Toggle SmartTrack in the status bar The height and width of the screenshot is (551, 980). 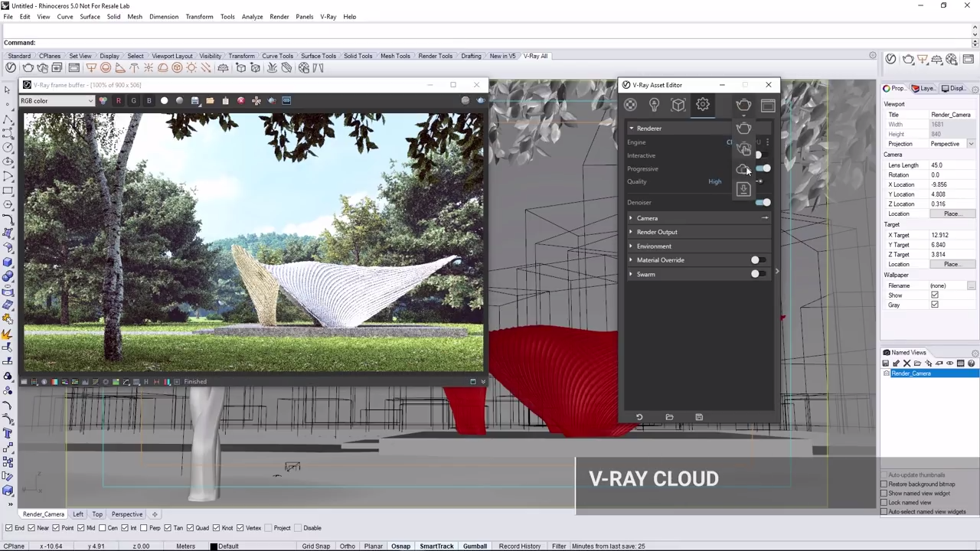coord(436,546)
